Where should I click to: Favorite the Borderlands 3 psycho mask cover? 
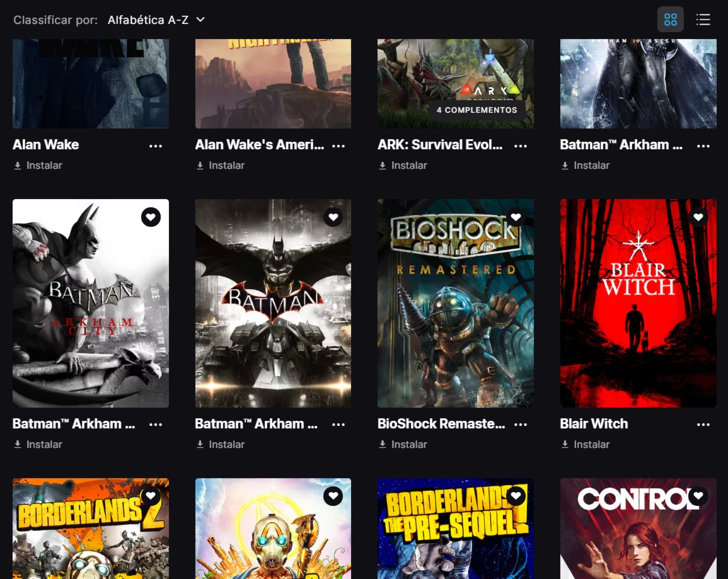(333, 496)
